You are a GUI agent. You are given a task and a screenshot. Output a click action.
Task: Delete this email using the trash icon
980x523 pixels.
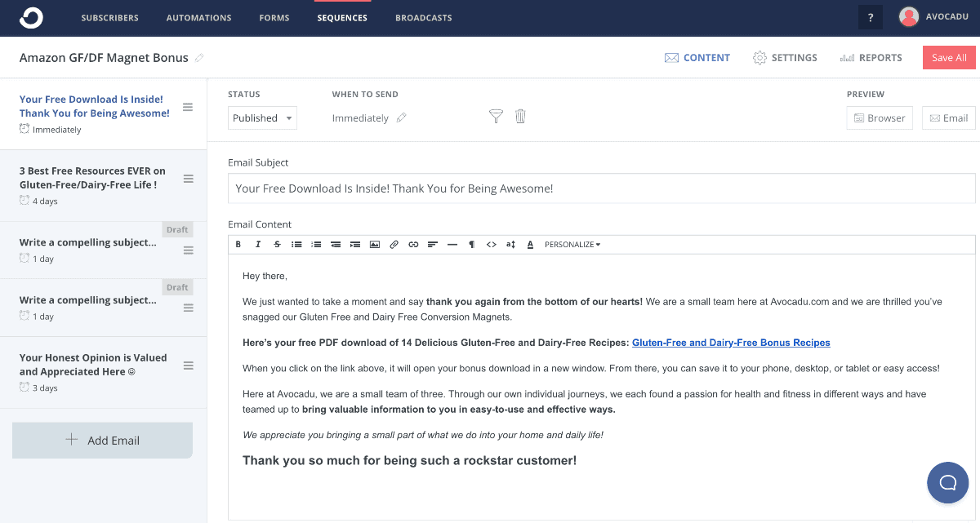click(x=520, y=117)
